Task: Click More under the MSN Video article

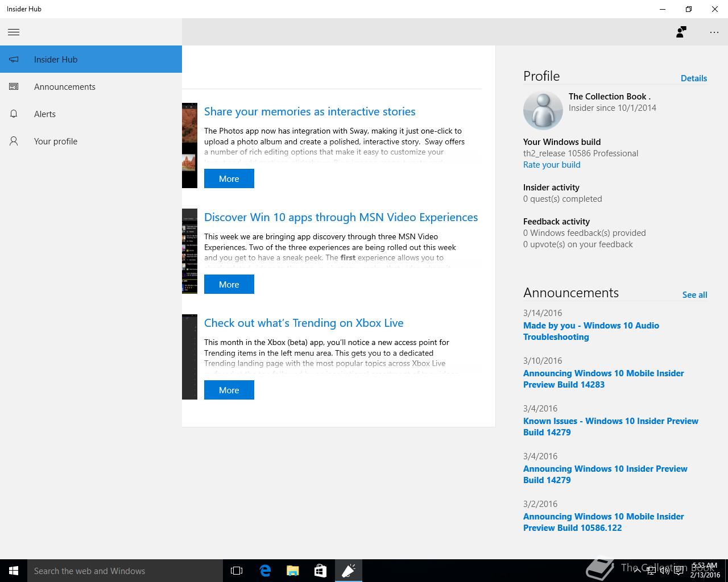Action: pyautogui.click(x=229, y=284)
